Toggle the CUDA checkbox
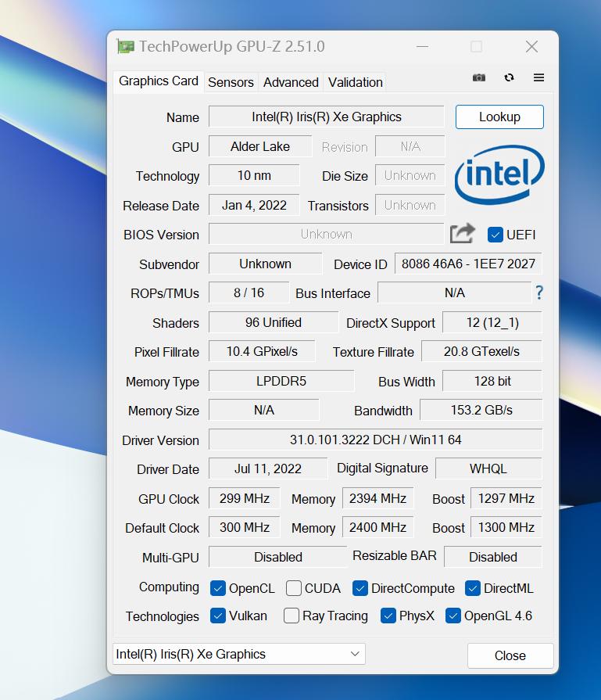This screenshot has height=700, width=601. coord(294,588)
